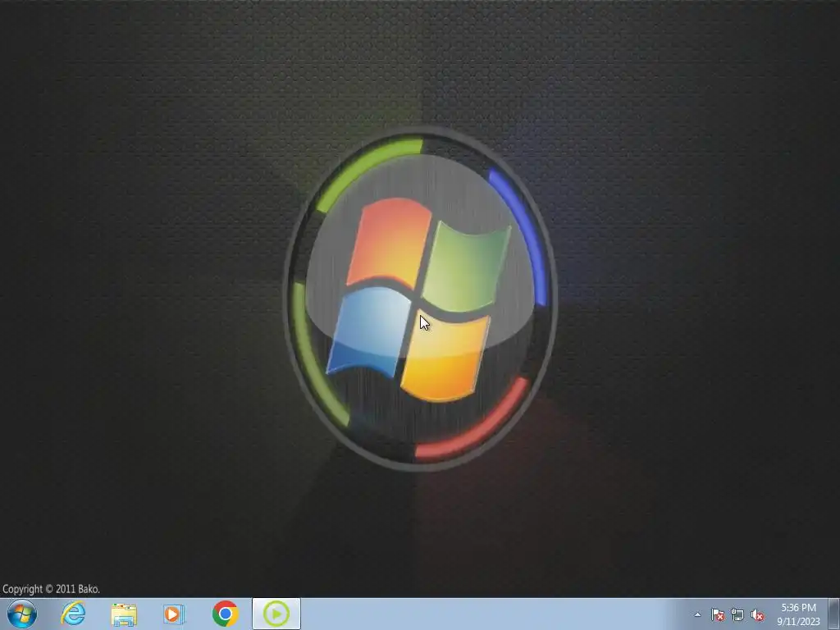
Task: Open the network connection status icon
Action: 737,614
